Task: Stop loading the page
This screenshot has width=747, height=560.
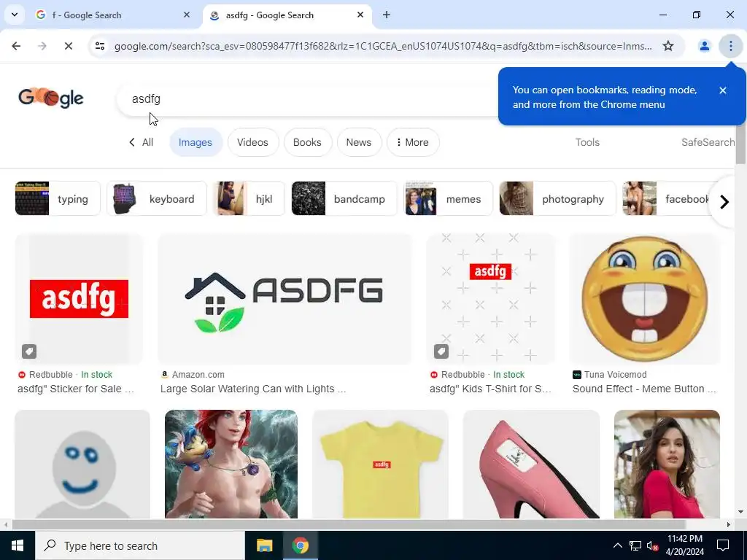Action: coord(68,46)
